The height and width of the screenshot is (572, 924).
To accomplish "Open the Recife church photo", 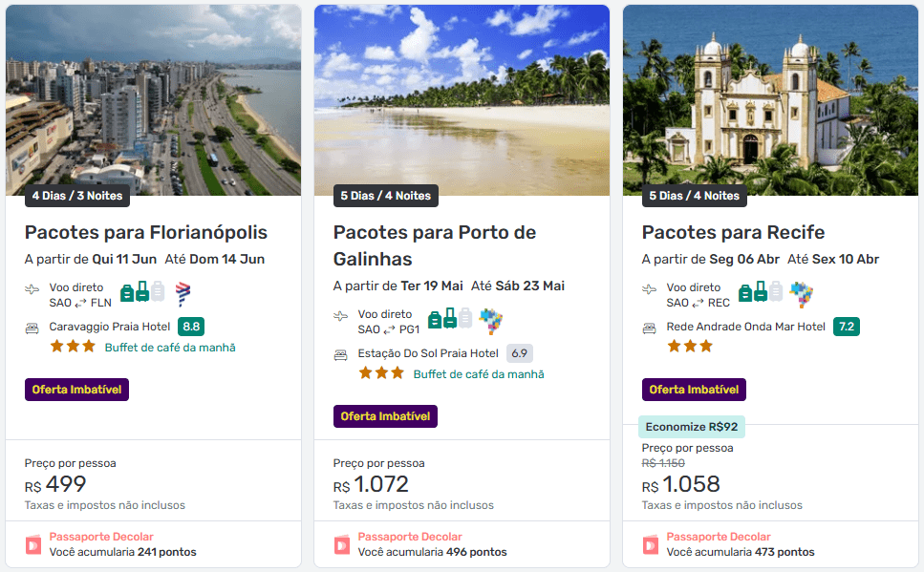I will (770, 95).
